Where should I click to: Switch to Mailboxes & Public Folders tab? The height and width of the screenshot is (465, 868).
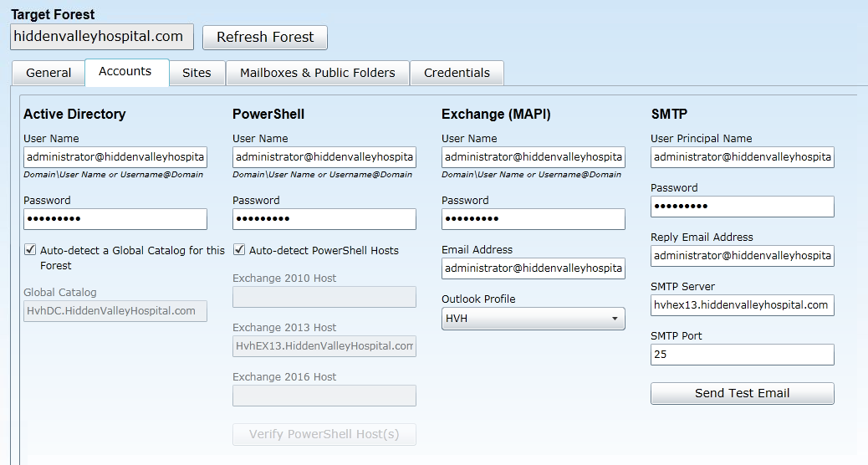click(x=318, y=73)
